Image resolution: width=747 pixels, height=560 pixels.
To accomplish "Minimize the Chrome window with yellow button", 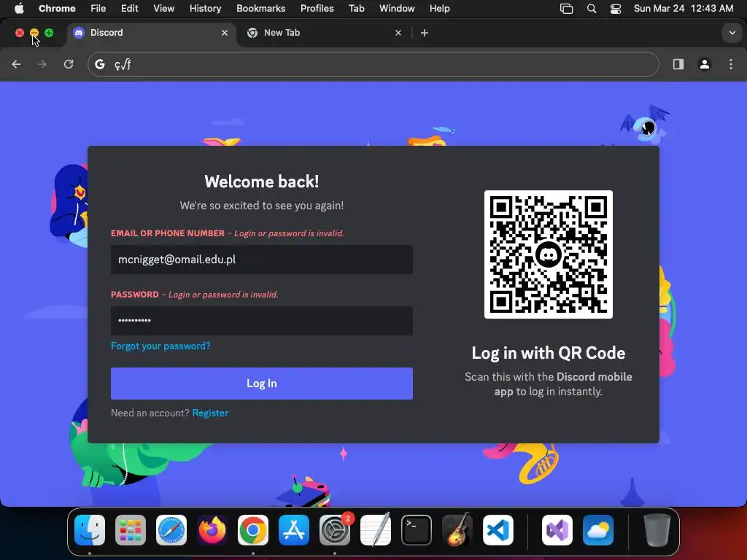I will click(34, 33).
